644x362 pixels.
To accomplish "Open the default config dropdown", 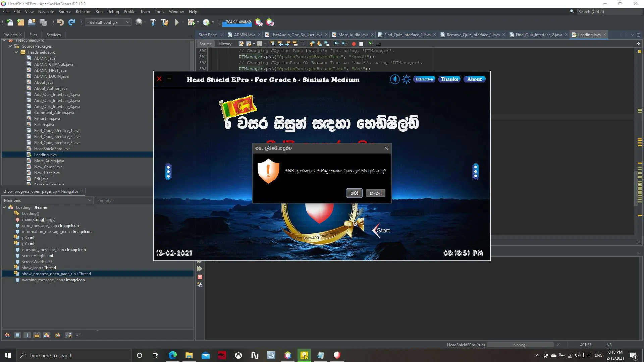I will (108, 22).
